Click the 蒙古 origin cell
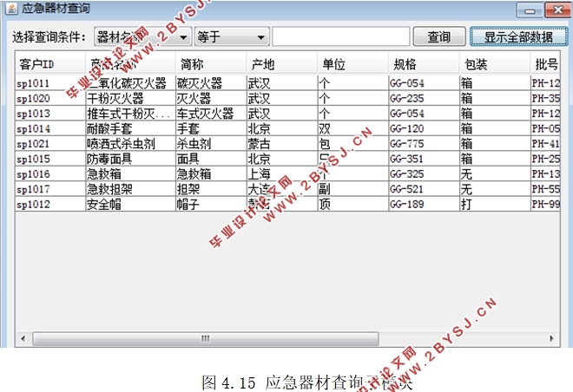The image size is (573, 392). pos(282,144)
